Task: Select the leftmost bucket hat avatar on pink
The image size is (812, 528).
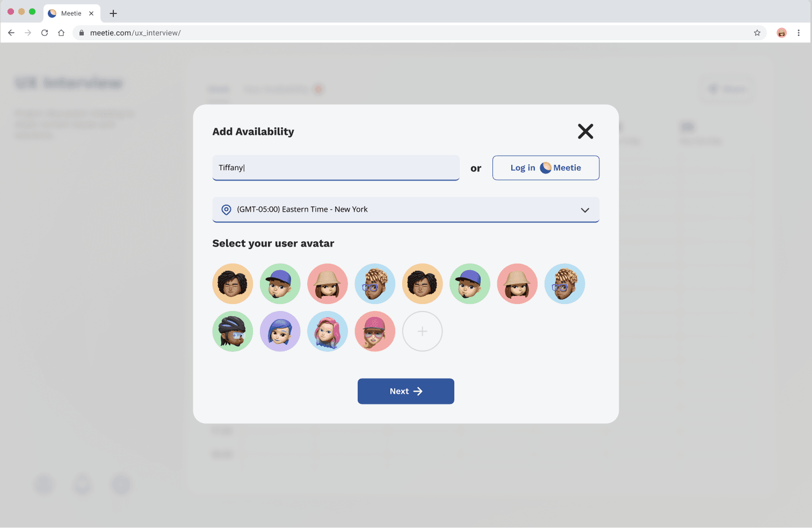Action: [x=328, y=284]
